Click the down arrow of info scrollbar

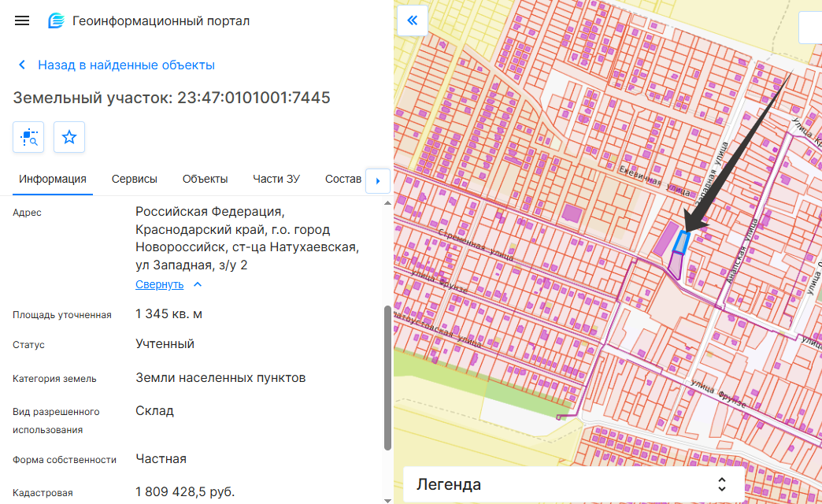[x=387, y=498]
